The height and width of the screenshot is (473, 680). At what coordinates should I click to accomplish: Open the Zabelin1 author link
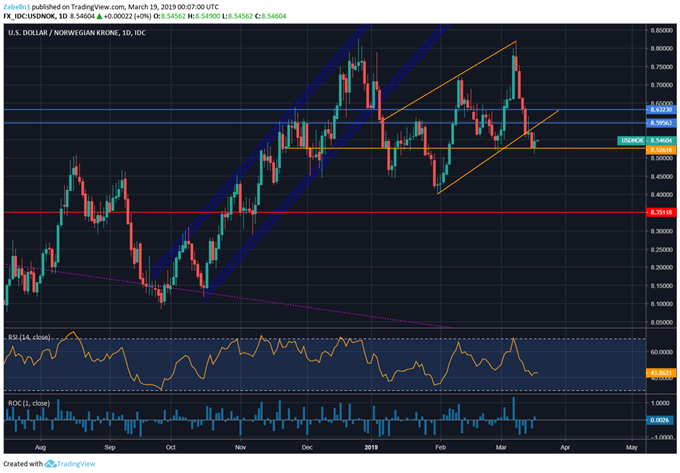click(17, 7)
